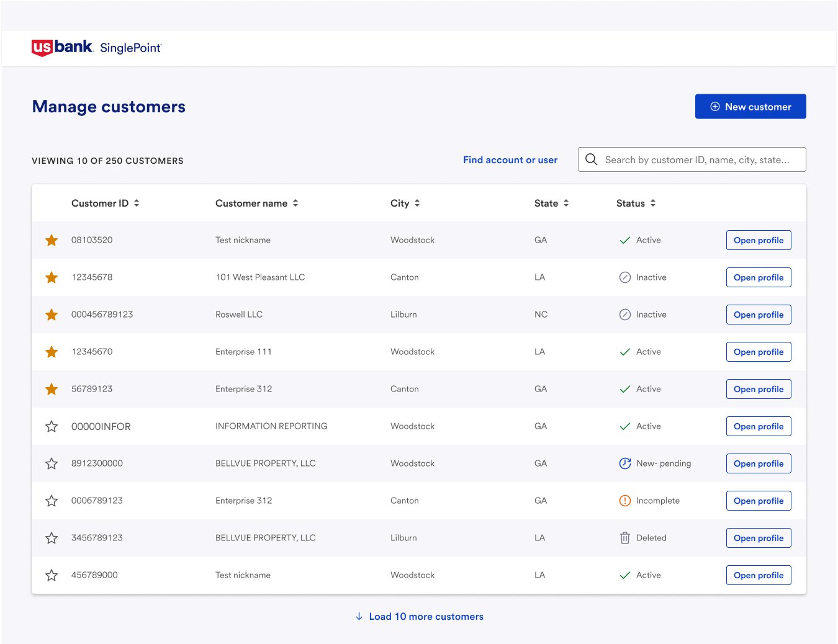Screen dimensions: 838x644
Task: Click the plus icon in New customer
Action: (x=715, y=107)
